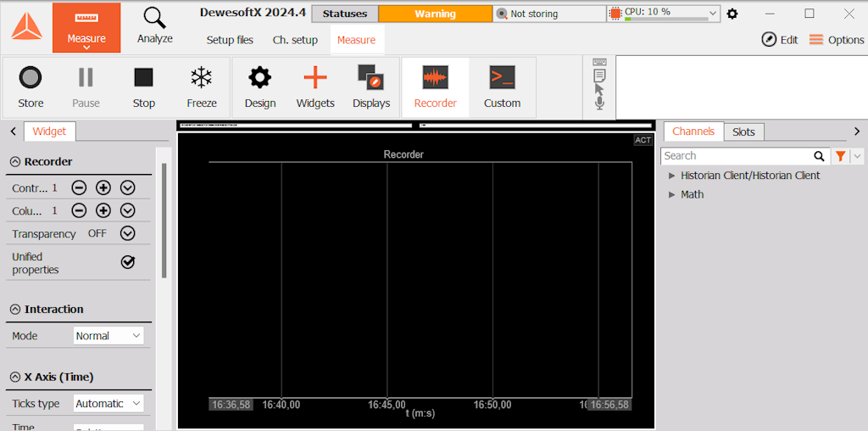Select the Measure sub-tab

click(357, 40)
